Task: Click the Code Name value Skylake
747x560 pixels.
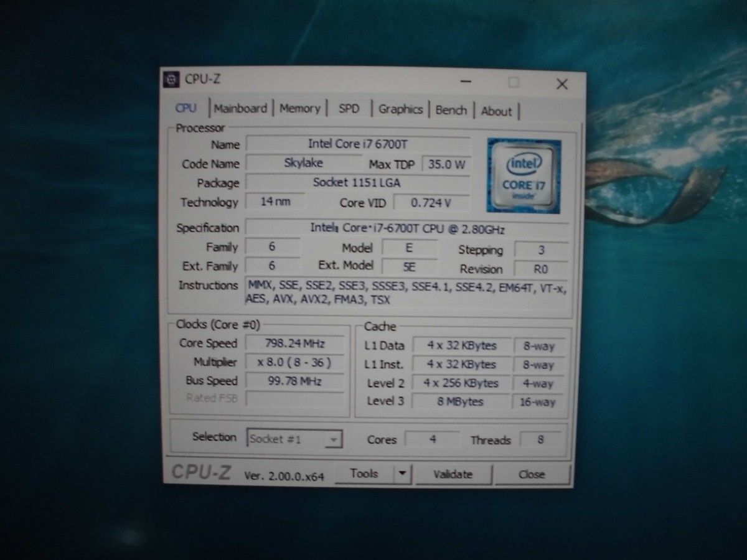Action: coord(304,163)
